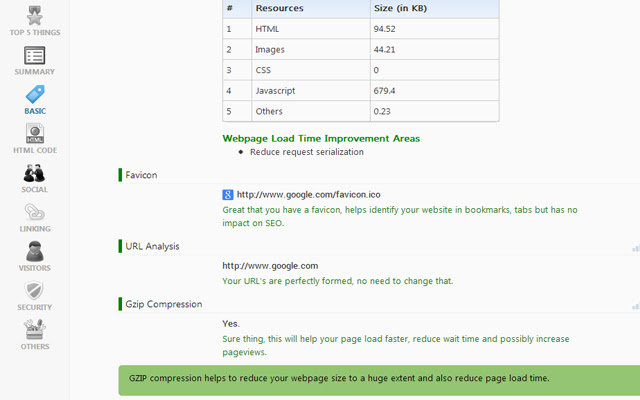Open the HTML Code file icon
Screen dimensions: 640x400
point(35,133)
